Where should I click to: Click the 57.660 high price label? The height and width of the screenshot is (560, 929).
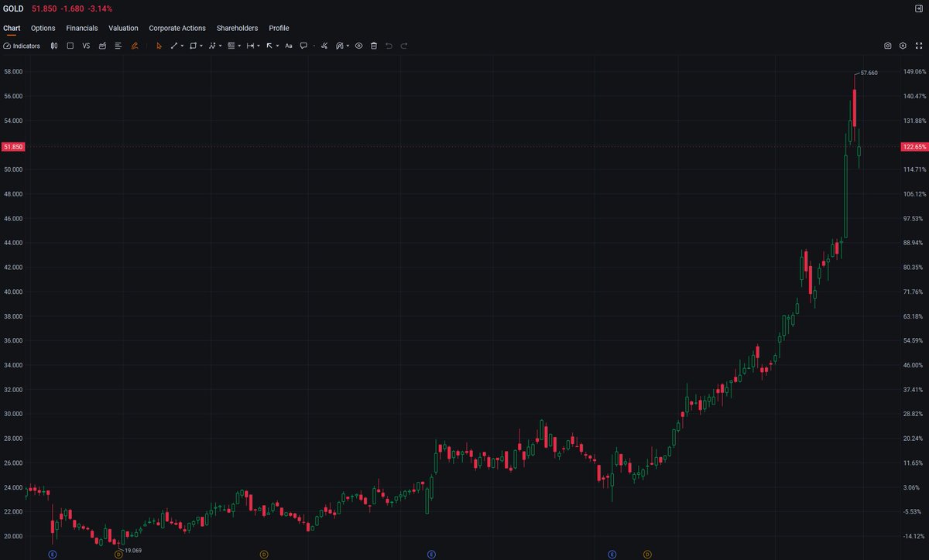(869, 73)
